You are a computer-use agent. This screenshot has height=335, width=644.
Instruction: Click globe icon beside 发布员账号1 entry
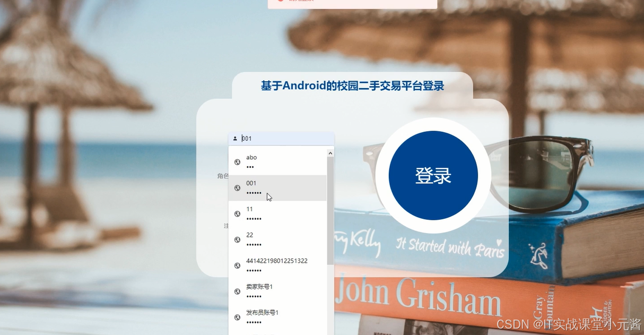237,317
